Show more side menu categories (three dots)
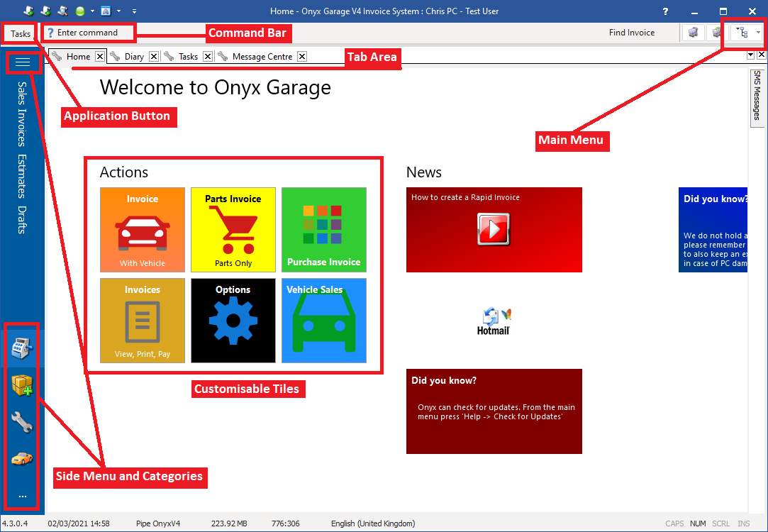 23,497
